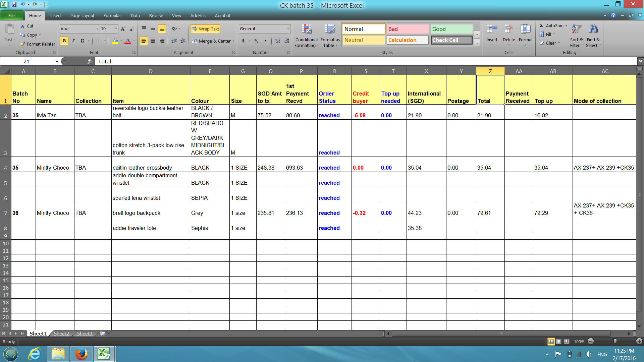Click Middle Align icon

[153, 29]
